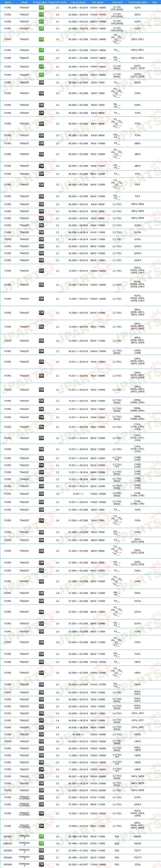Select the 02.1993 -> 01.2002 production years

[x=78, y=851]
